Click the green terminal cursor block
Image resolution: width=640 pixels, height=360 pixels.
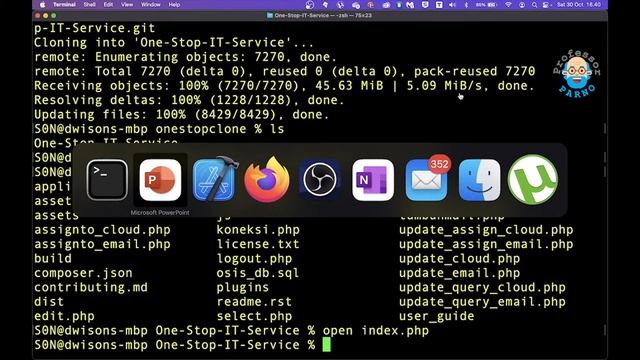(327, 345)
